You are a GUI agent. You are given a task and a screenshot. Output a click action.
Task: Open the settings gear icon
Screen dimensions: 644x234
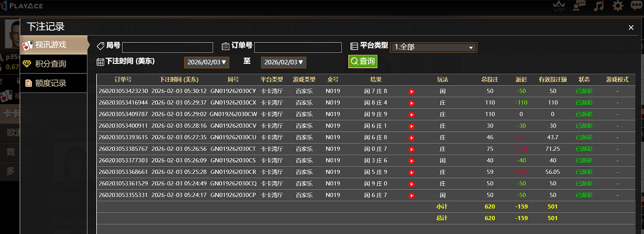618,6
